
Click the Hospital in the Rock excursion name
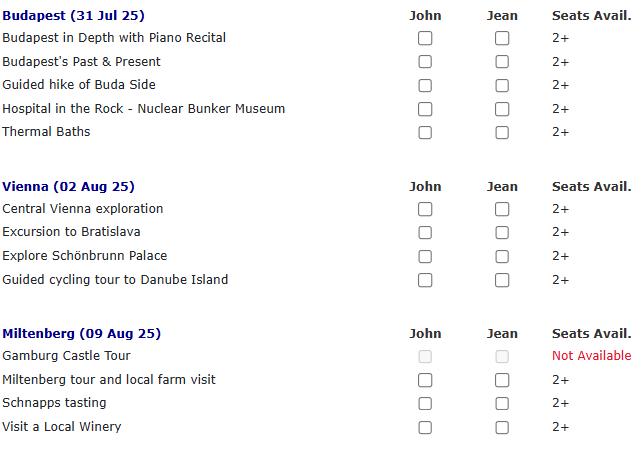point(143,108)
